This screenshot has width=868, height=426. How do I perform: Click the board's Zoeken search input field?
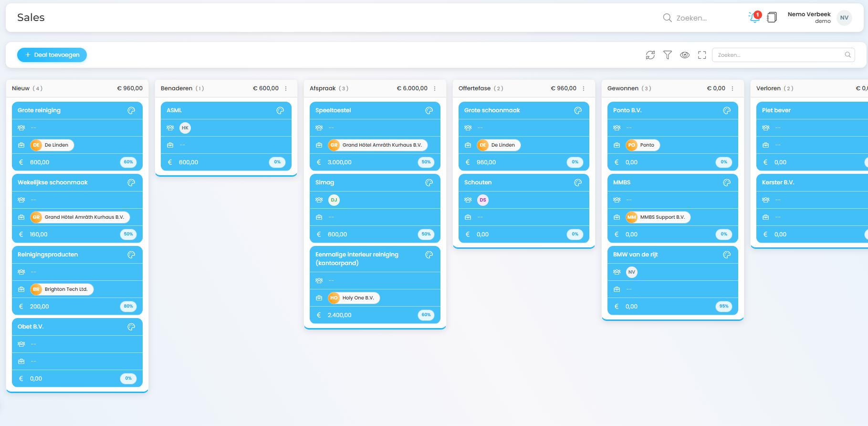click(779, 55)
